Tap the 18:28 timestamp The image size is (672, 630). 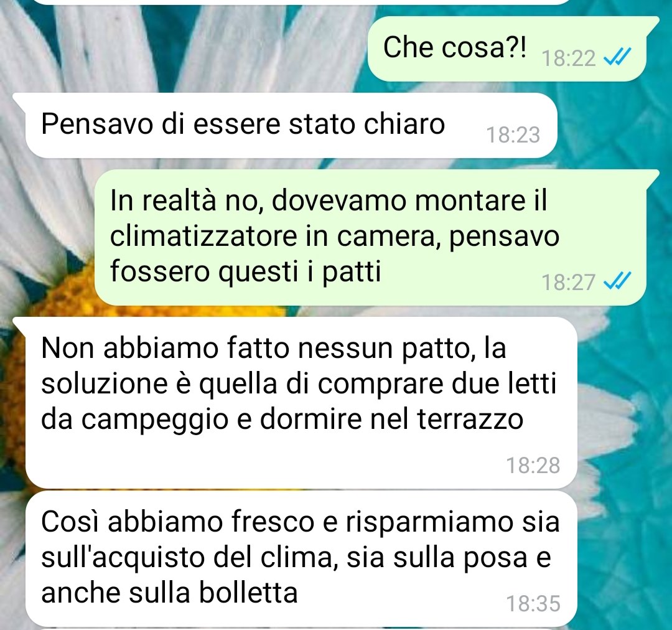point(533,465)
